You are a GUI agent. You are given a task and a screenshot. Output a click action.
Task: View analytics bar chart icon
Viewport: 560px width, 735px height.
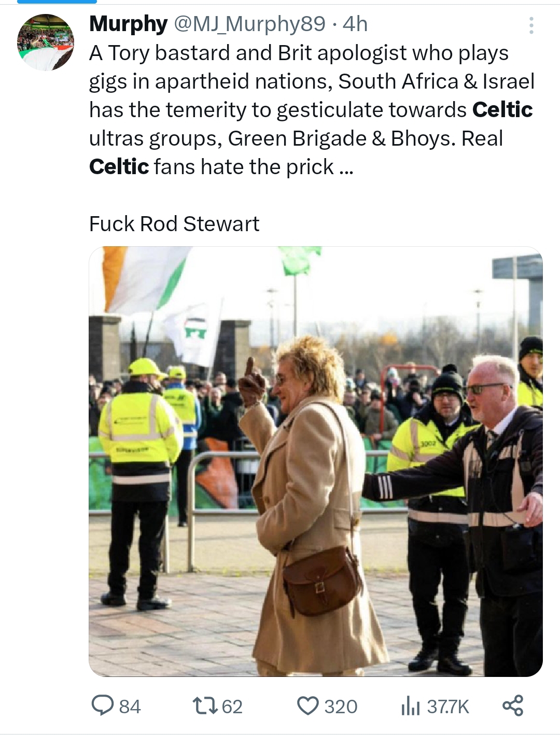410,706
